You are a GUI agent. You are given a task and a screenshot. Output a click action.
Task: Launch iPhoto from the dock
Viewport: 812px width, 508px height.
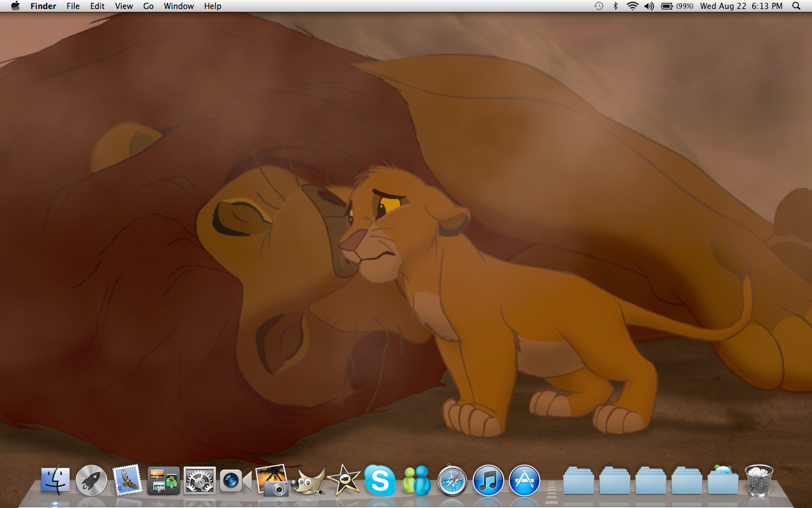[272, 481]
